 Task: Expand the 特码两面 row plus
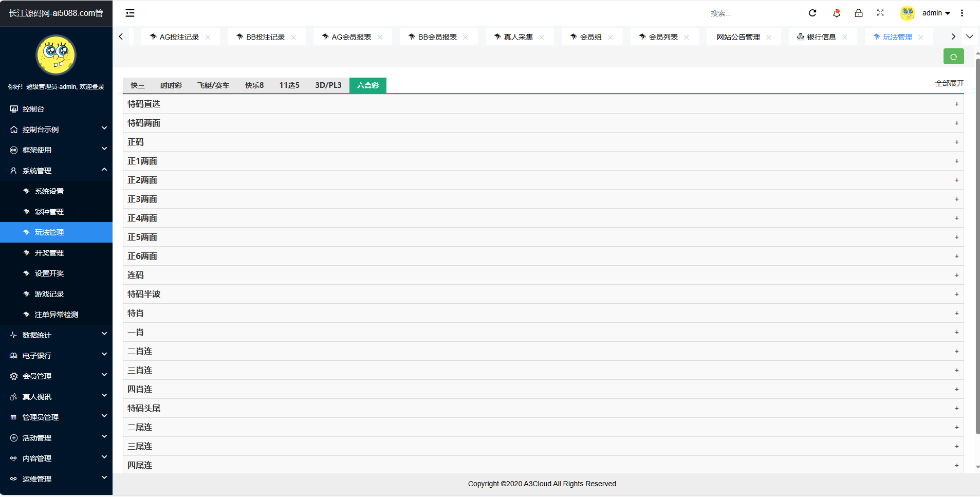pos(957,123)
